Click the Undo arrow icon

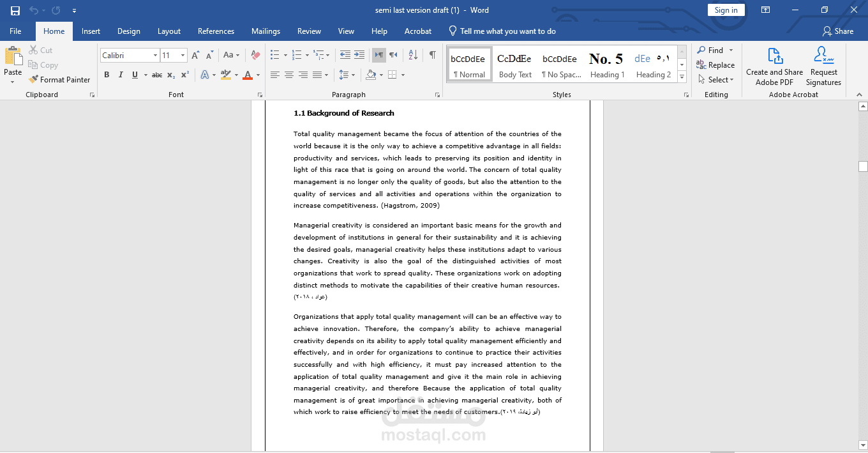(34, 10)
